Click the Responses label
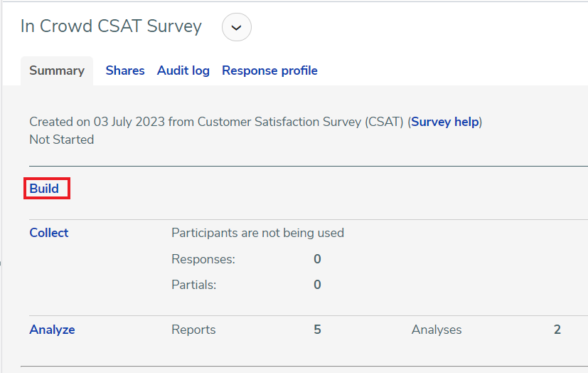Image resolution: width=588 pixels, height=373 pixels. click(x=203, y=259)
